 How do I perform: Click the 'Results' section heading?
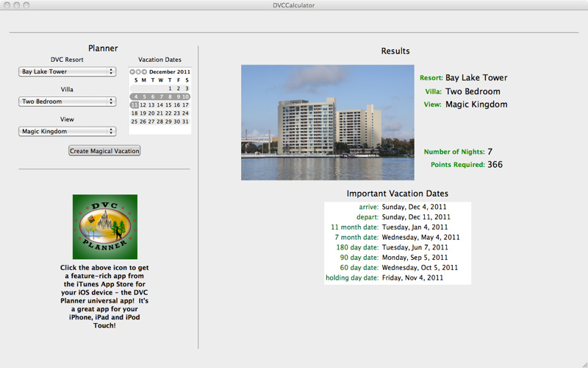point(395,51)
